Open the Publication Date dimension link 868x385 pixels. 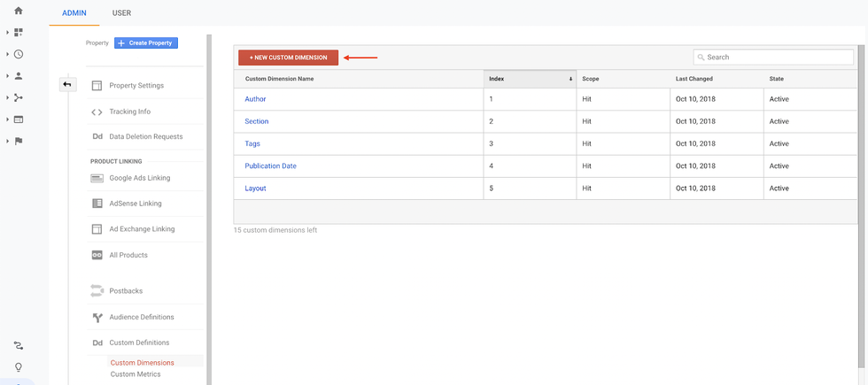[270, 166]
